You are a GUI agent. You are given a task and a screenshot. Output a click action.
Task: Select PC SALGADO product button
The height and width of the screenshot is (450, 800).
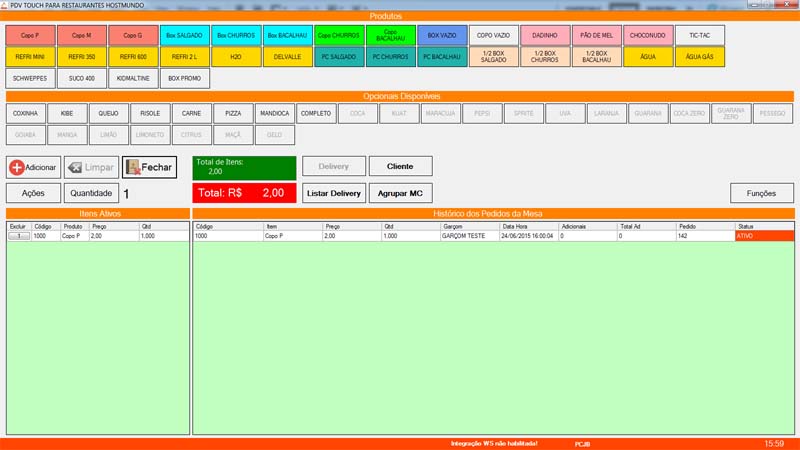pyautogui.click(x=339, y=56)
